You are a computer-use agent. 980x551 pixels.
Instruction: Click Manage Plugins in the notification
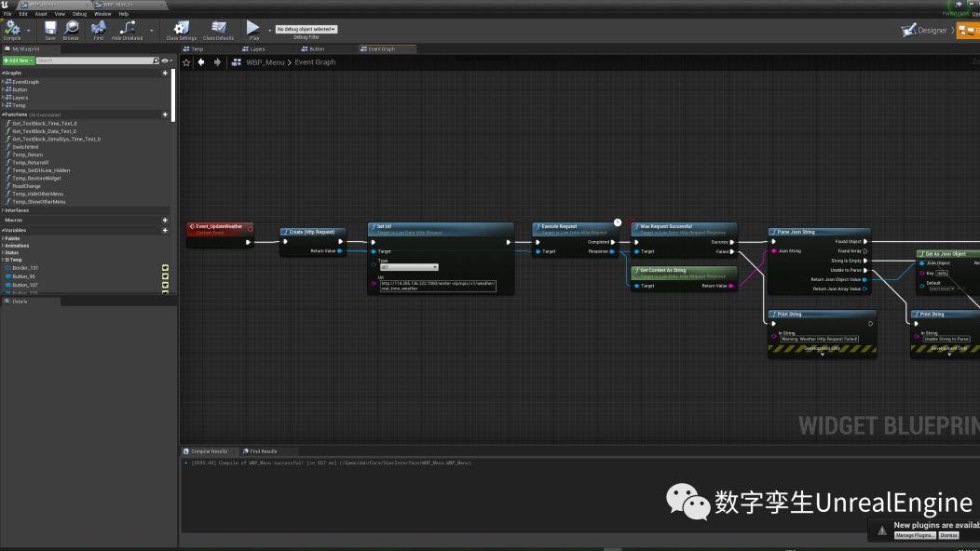(915, 535)
